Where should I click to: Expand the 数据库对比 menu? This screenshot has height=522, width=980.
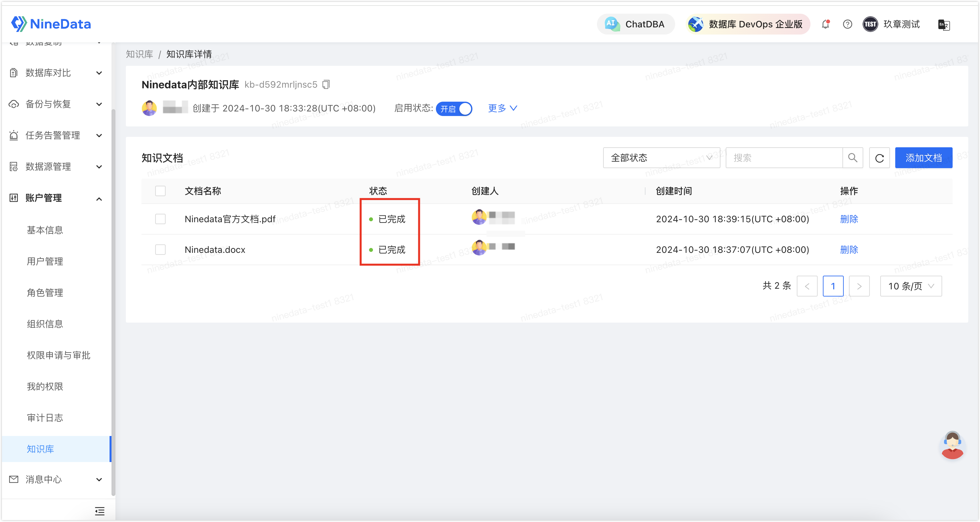[99, 73]
